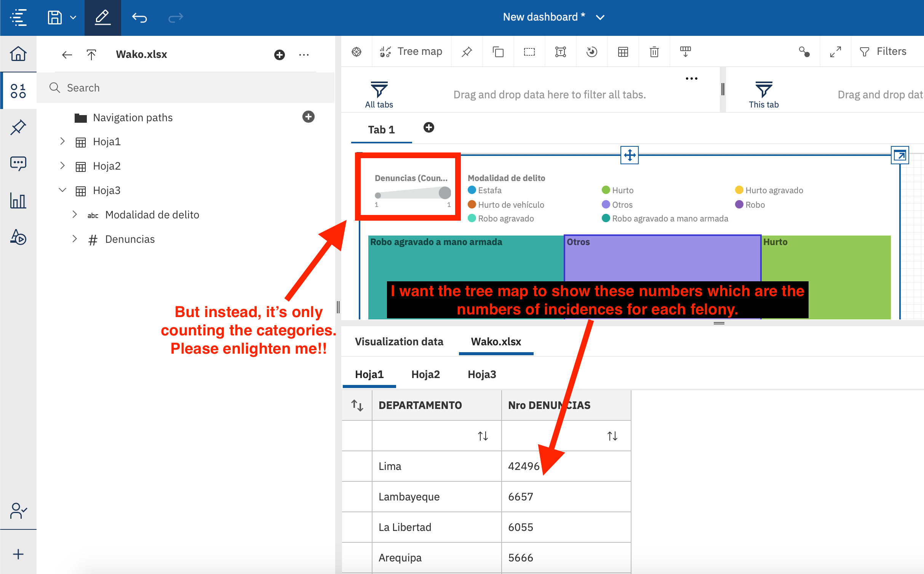Toggle the pencil edit mode button
Viewport: 924px width, 574px height.
[102, 18]
